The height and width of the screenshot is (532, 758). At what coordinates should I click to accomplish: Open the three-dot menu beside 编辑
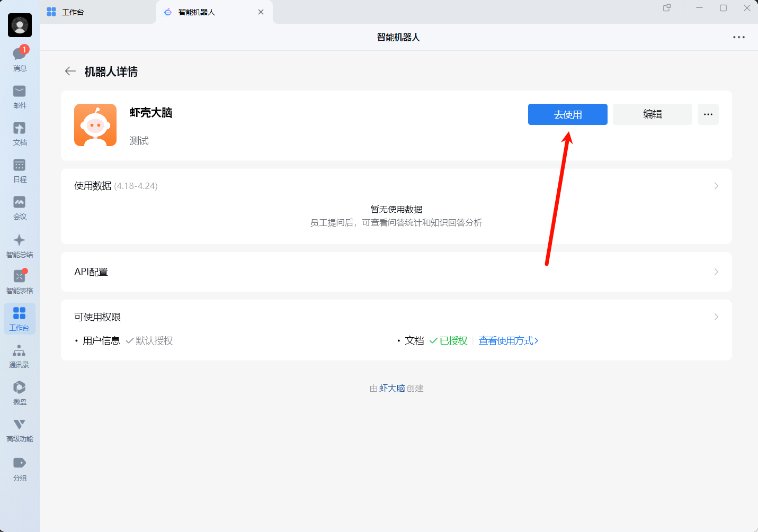[708, 114]
